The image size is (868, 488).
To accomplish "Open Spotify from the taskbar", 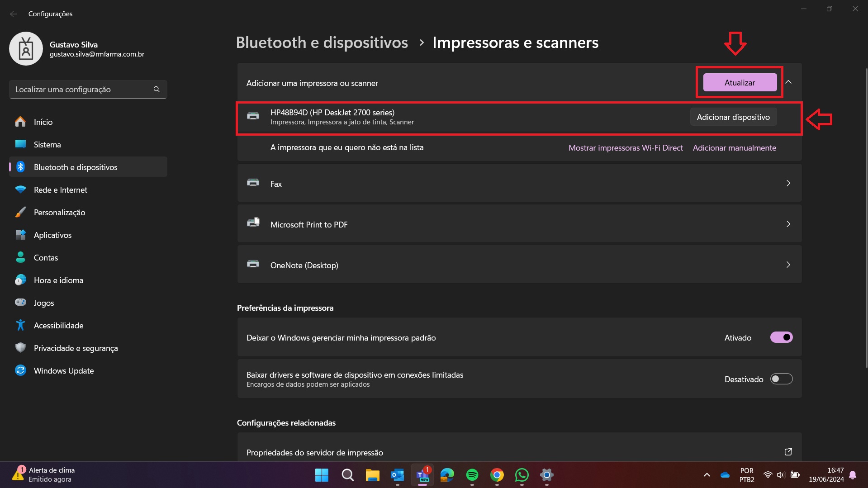I will click(x=472, y=475).
